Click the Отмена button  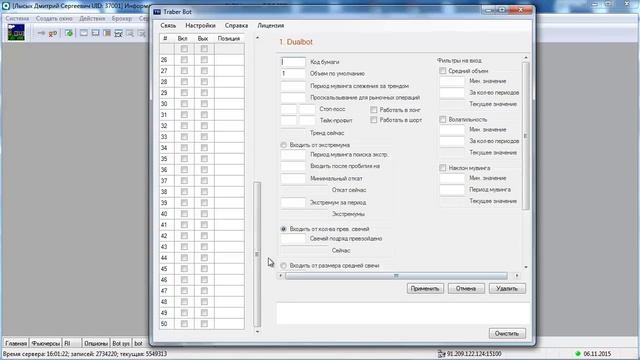coord(466,289)
